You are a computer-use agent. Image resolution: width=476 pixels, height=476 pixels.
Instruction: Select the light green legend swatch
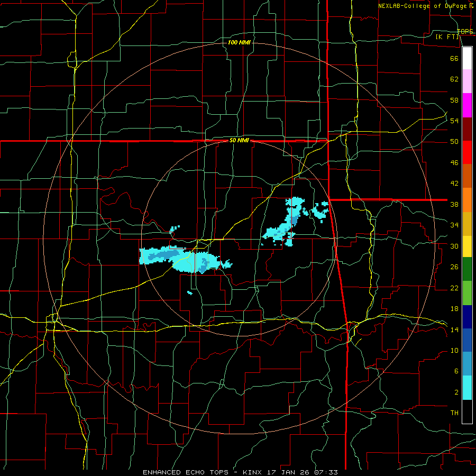[x=467, y=293]
